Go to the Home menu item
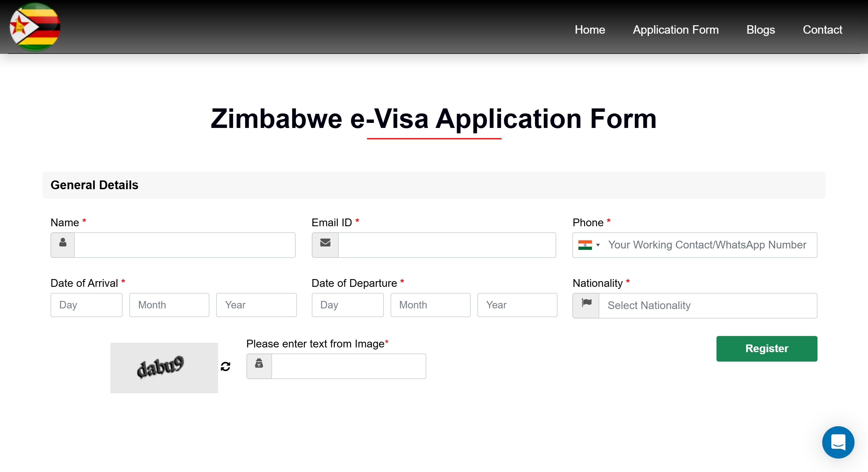 pos(590,30)
